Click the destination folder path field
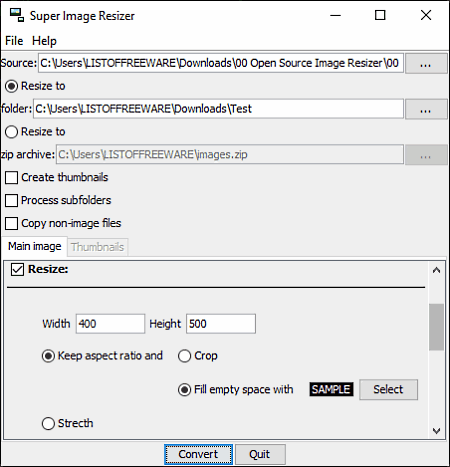450x467 pixels. point(218,109)
